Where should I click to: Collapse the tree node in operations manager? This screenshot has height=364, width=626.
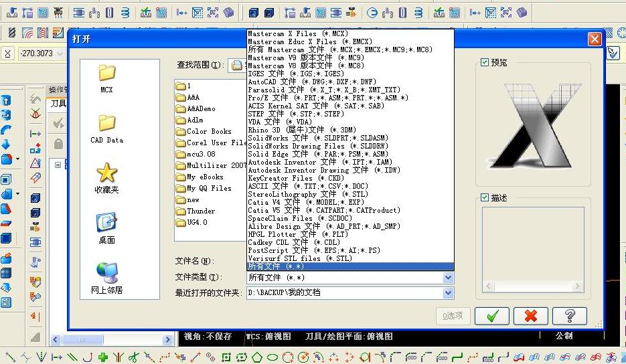(58, 165)
